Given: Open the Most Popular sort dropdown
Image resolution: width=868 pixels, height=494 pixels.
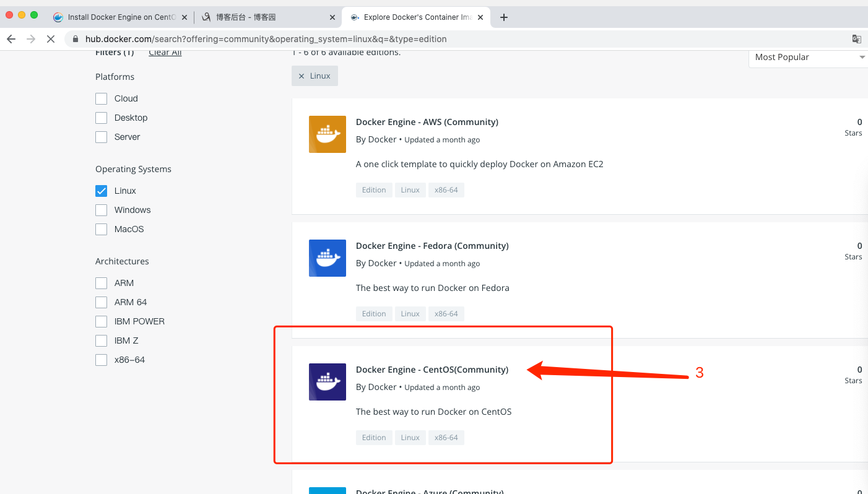Looking at the screenshot, I should (808, 57).
